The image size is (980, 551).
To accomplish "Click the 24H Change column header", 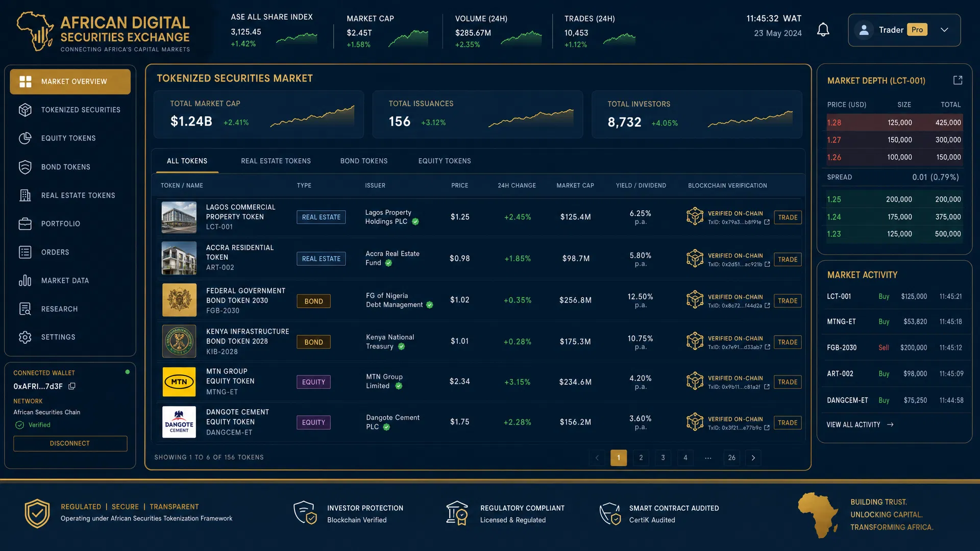I will coord(517,186).
